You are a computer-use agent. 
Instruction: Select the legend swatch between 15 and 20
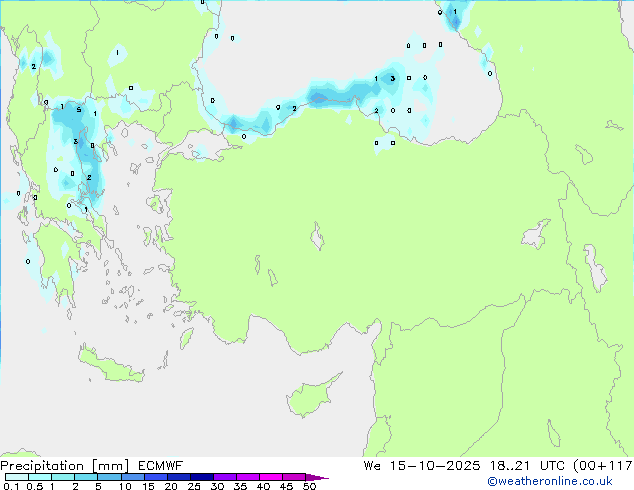(156, 477)
